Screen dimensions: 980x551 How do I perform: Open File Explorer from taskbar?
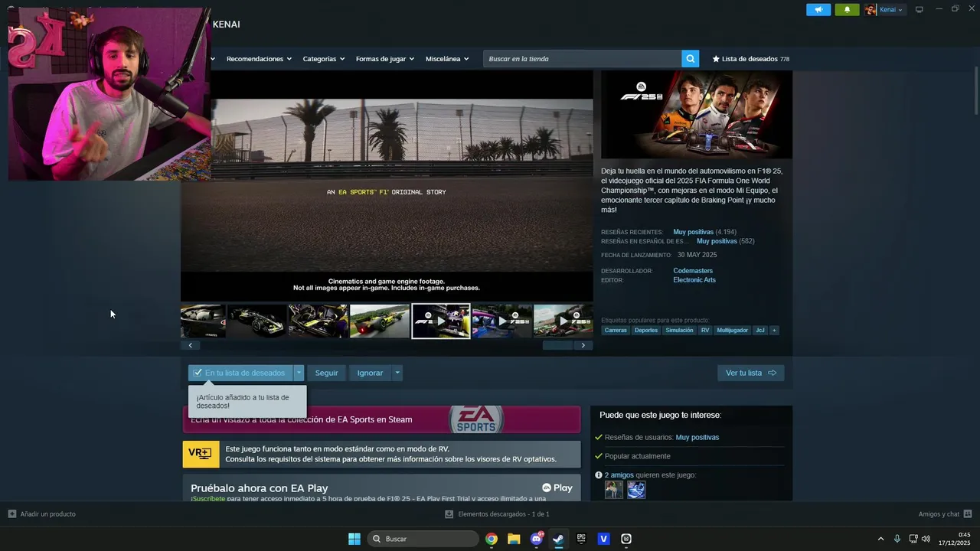pos(514,539)
